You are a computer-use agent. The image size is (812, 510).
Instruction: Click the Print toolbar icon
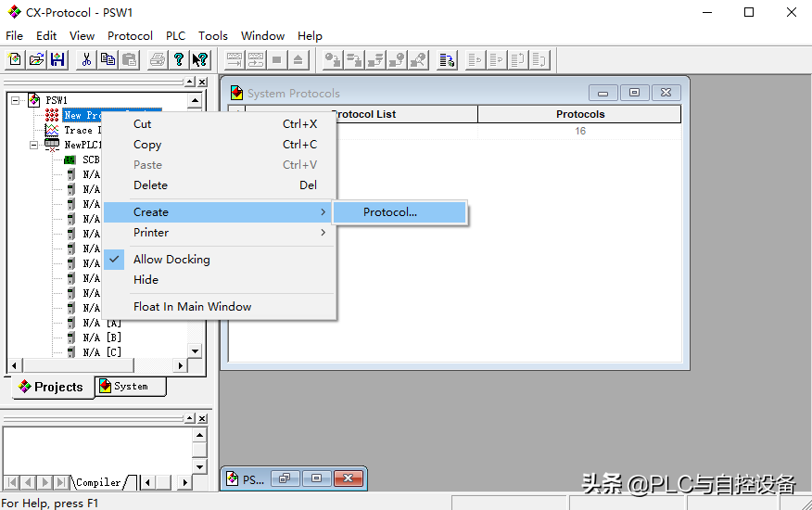pos(157,59)
